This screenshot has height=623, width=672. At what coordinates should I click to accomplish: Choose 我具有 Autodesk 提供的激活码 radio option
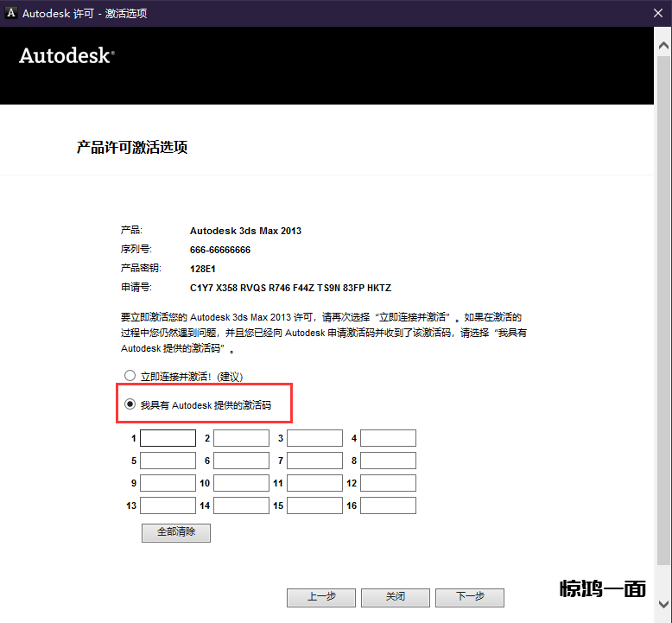click(x=130, y=404)
